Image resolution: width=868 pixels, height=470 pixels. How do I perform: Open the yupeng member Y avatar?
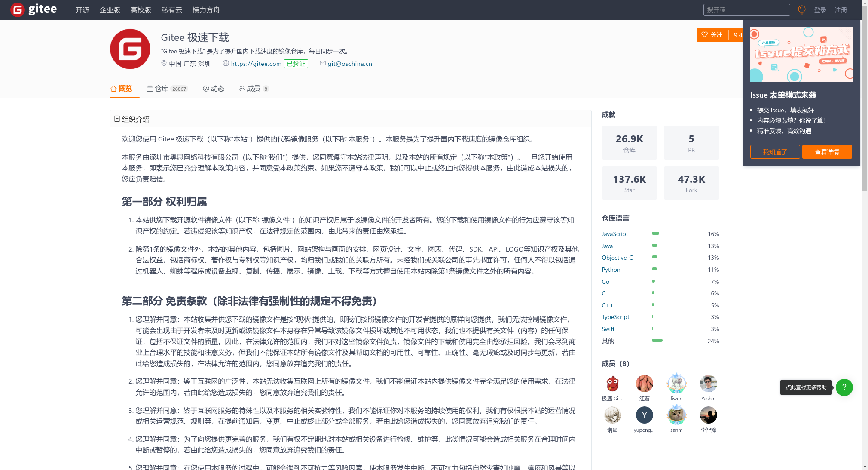644,415
